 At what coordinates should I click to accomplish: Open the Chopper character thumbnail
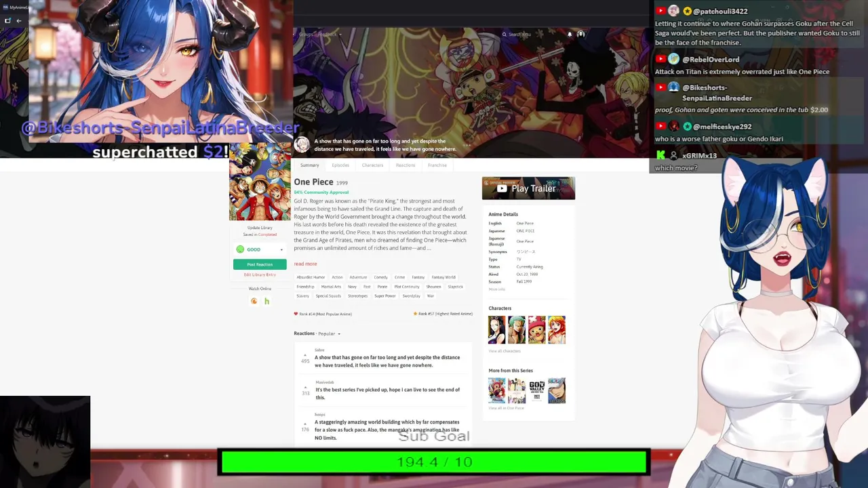click(536, 330)
